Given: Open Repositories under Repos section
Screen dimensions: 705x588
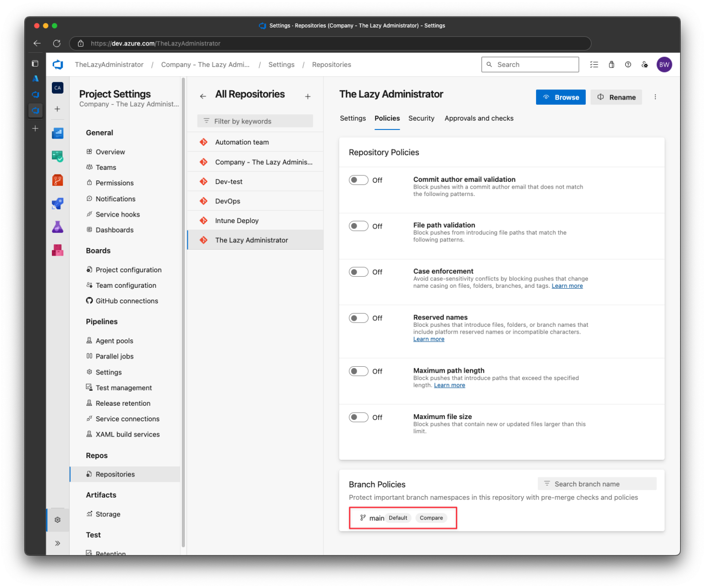Looking at the screenshot, I should click(x=125, y=475).
